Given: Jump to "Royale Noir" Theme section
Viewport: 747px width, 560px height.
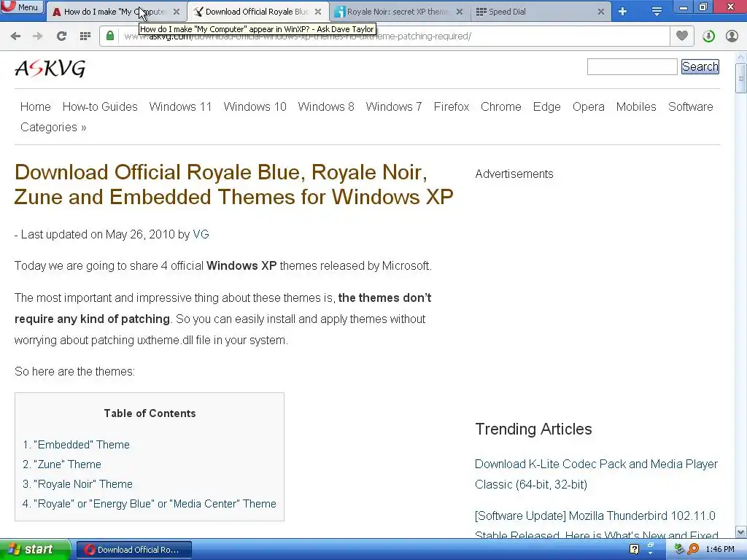Looking at the screenshot, I should pyautogui.click(x=83, y=484).
